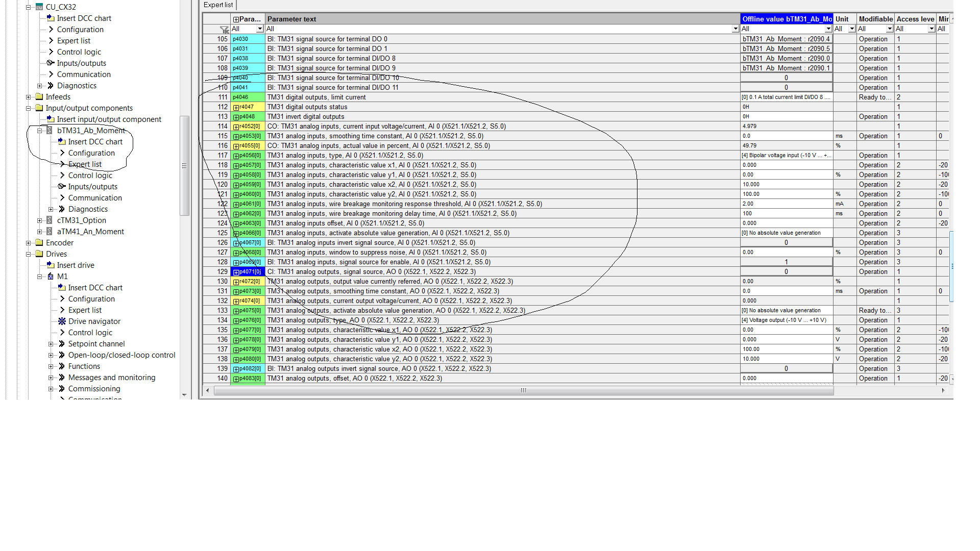Click the bTM31_Ab_Moment module icon
Screen dimensions: 980x551
[50, 131]
